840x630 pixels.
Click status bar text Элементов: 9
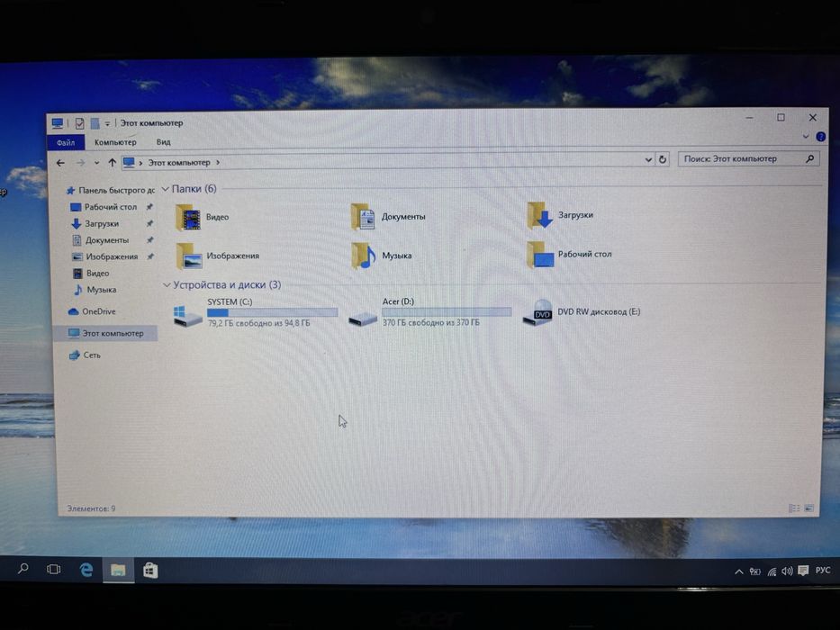point(91,508)
